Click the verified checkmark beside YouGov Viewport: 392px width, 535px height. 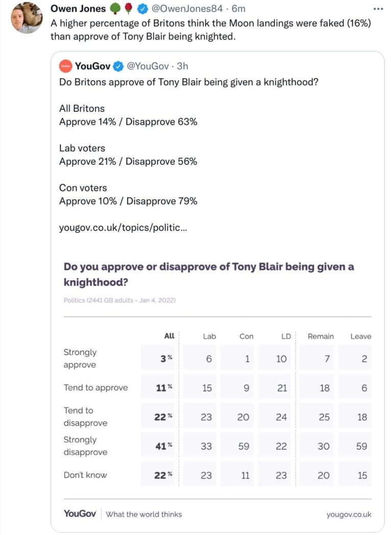click(x=118, y=66)
